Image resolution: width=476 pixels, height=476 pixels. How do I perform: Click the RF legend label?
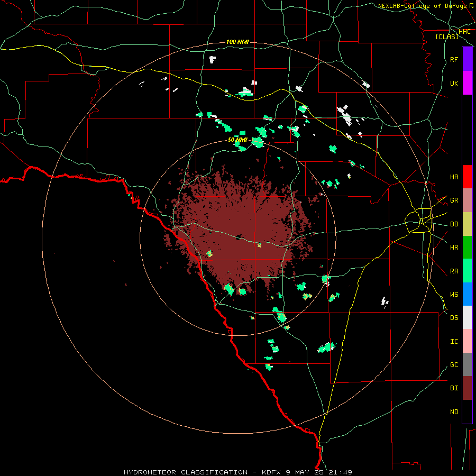point(454,59)
